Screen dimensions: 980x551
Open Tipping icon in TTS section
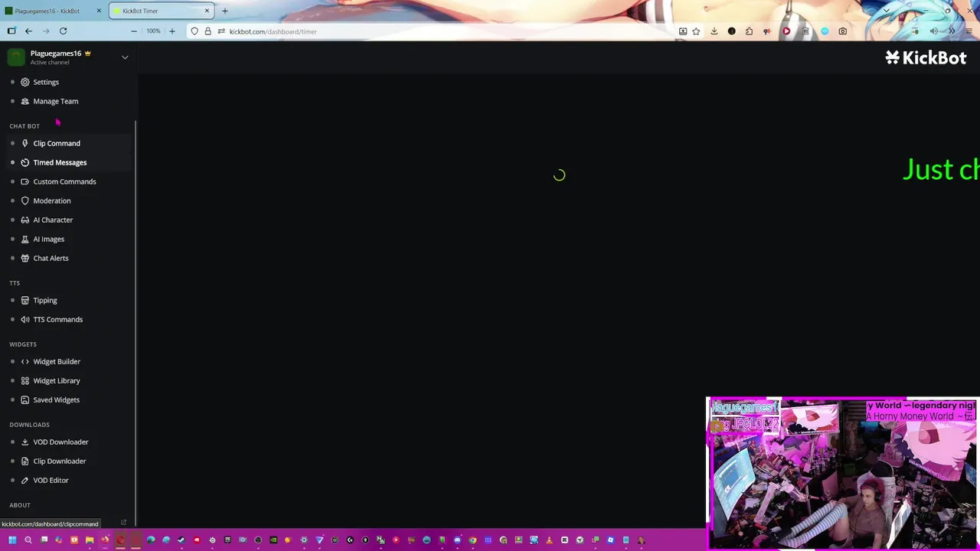(x=25, y=300)
